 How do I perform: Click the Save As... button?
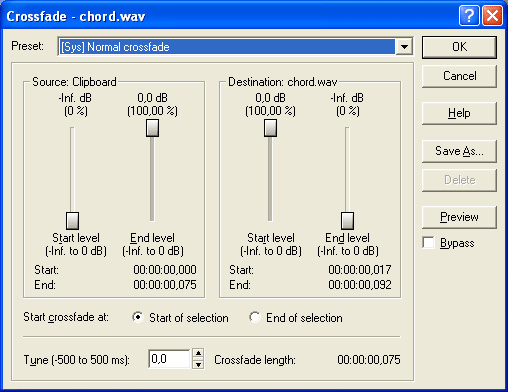point(459,151)
